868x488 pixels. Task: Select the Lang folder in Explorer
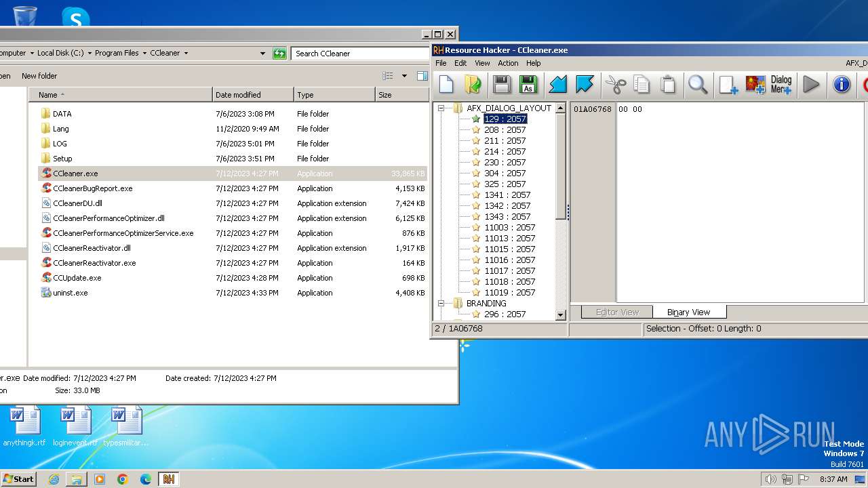60,129
